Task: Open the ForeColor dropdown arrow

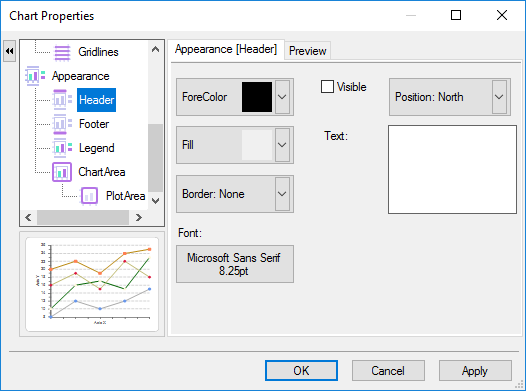Action: [x=282, y=97]
